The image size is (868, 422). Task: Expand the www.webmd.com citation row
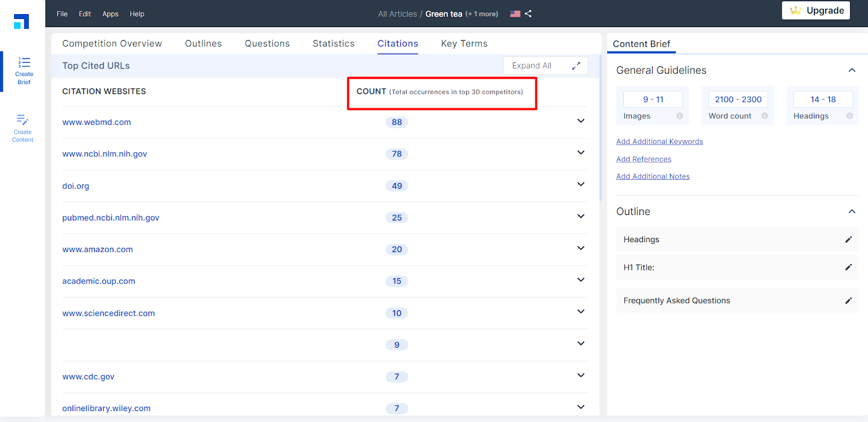(x=580, y=121)
